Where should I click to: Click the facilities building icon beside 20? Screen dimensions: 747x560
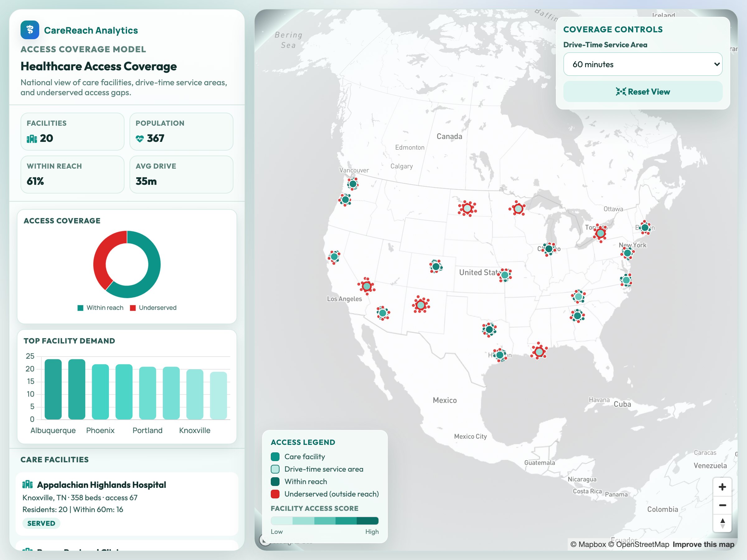coord(32,138)
